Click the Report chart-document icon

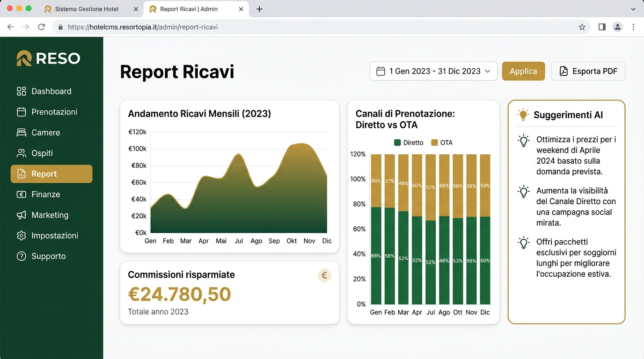click(x=21, y=174)
